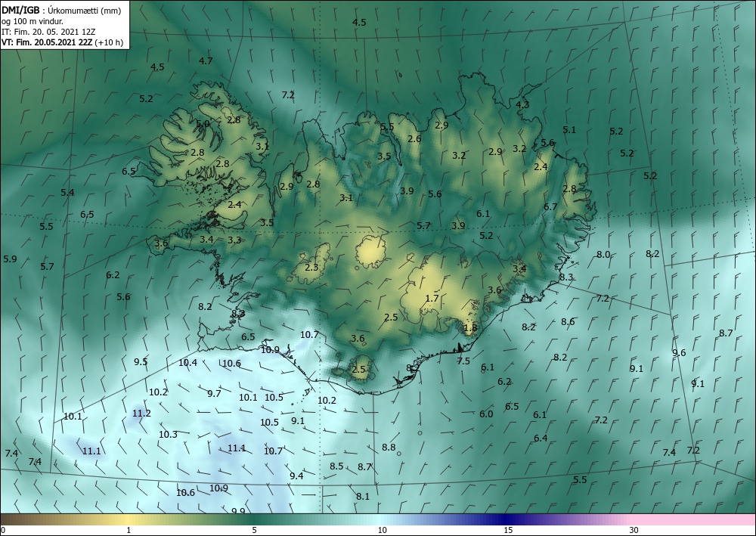The height and width of the screenshot is (536, 756).
Task: Click the 'og 100 m vindur.' legend line
Action: tap(33, 21)
